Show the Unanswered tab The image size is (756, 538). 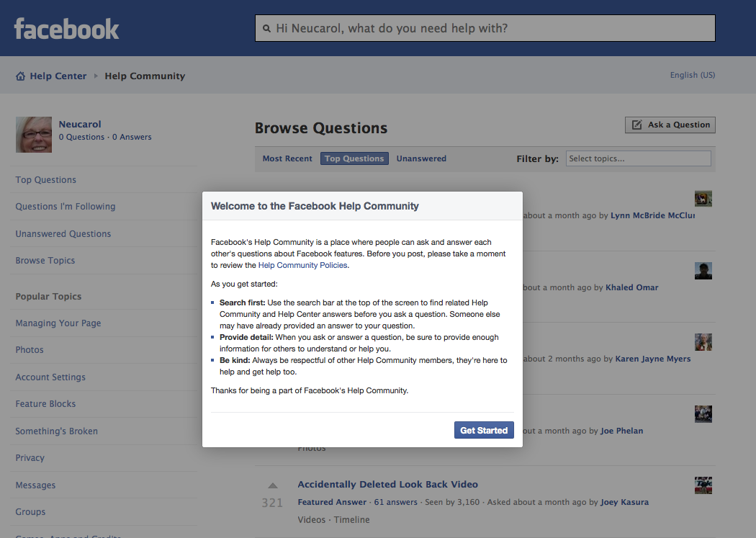point(421,158)
